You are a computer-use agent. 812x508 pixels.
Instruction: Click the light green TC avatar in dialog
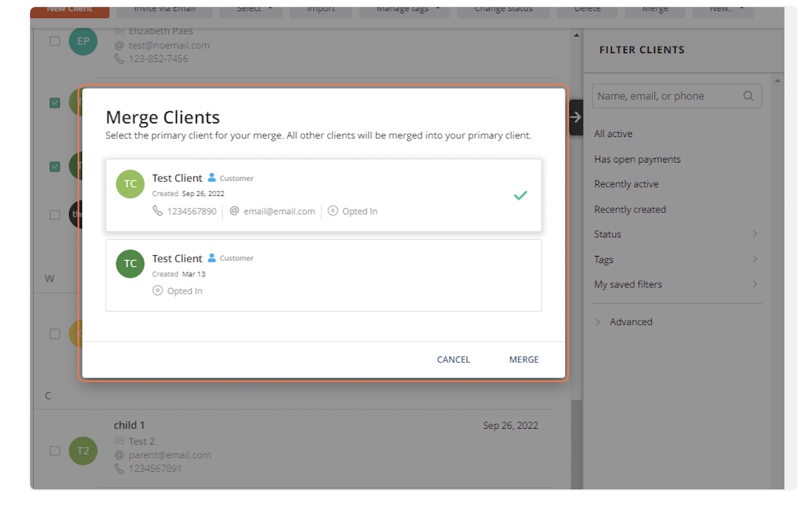tap(130, 184)
